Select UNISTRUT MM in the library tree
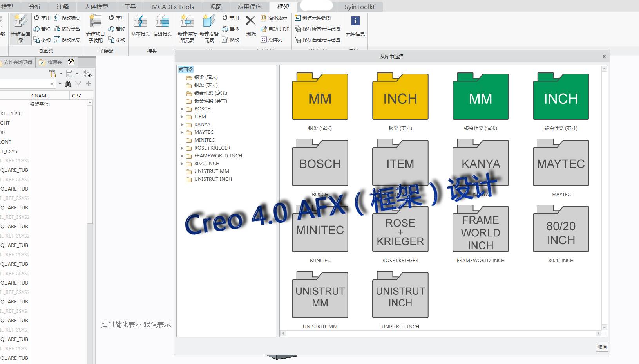Viewport: 639px width, 364px height. pyautogui.click(x=212, y=171)
